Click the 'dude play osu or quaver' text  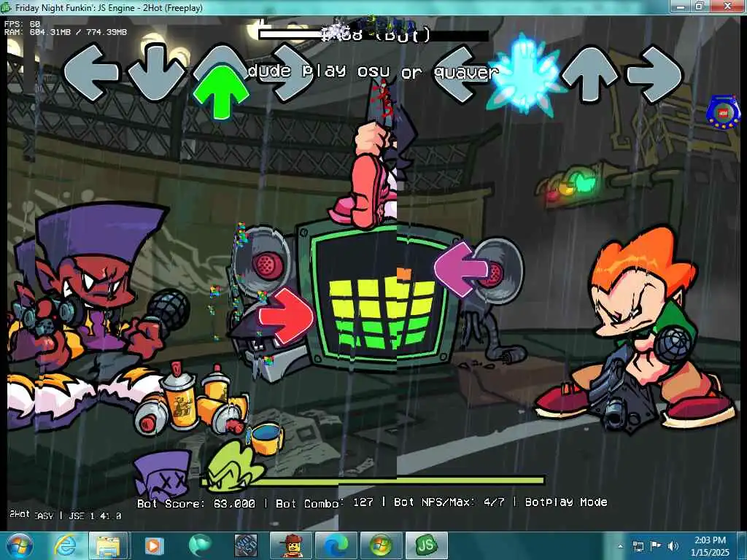click(x=373, y=71)
